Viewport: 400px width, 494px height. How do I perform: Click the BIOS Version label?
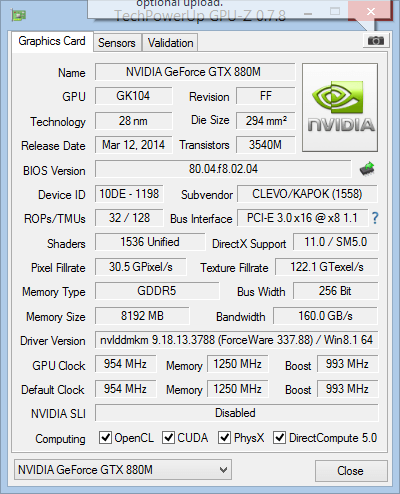54,171
